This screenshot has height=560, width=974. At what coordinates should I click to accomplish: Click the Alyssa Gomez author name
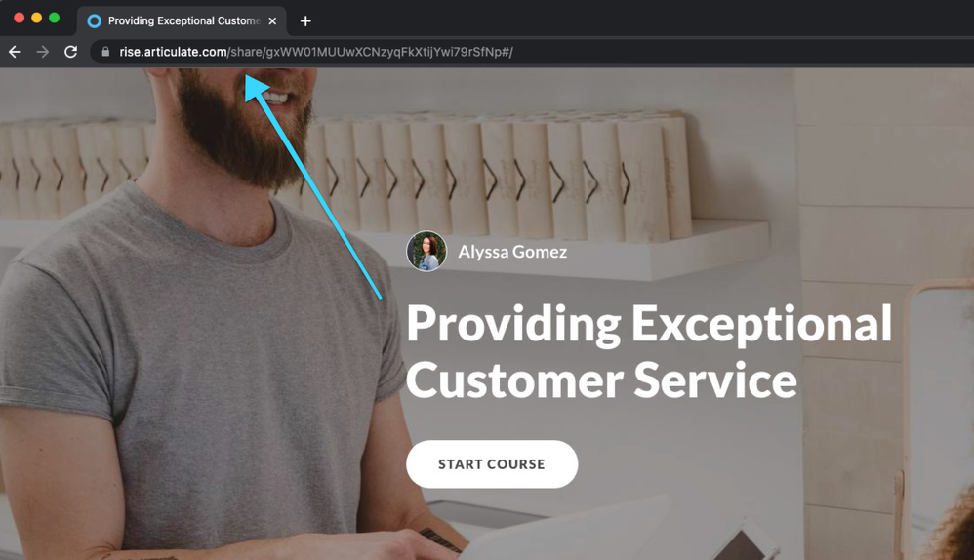(512, 252)
